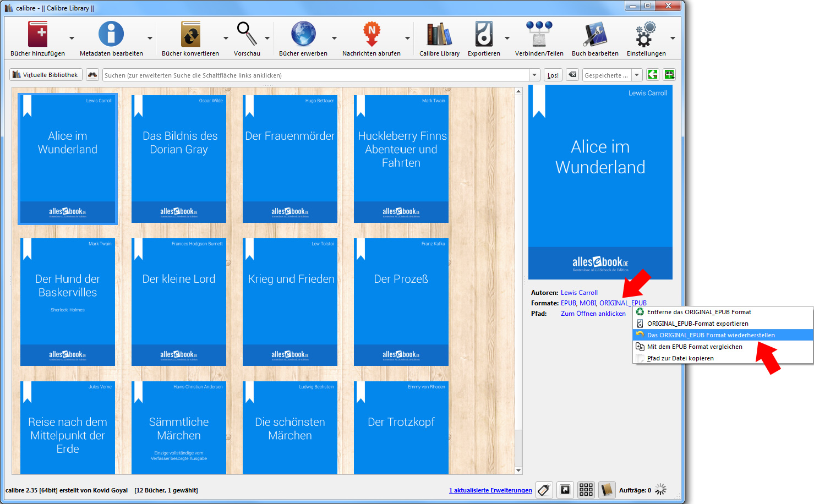Select 'Entferne das ORIGINAL_EPUB Format' menu entry
814x504 pixels.
click(x=723, y=312)
